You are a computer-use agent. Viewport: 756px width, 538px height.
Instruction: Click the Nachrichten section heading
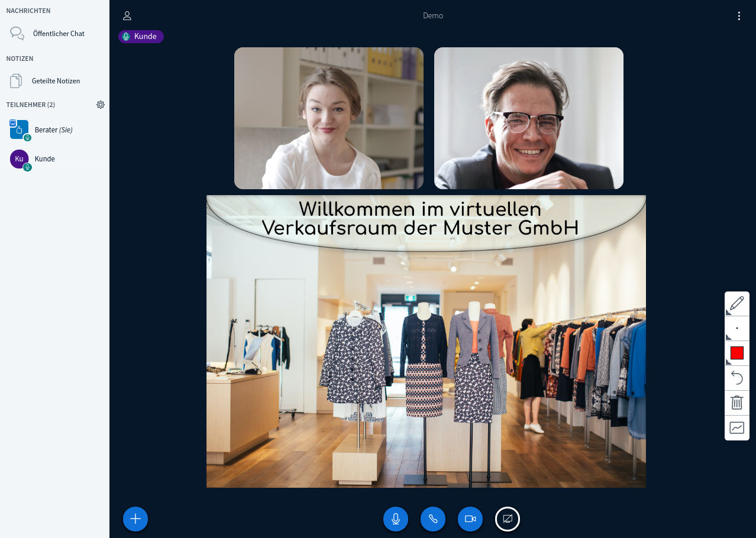28,11
